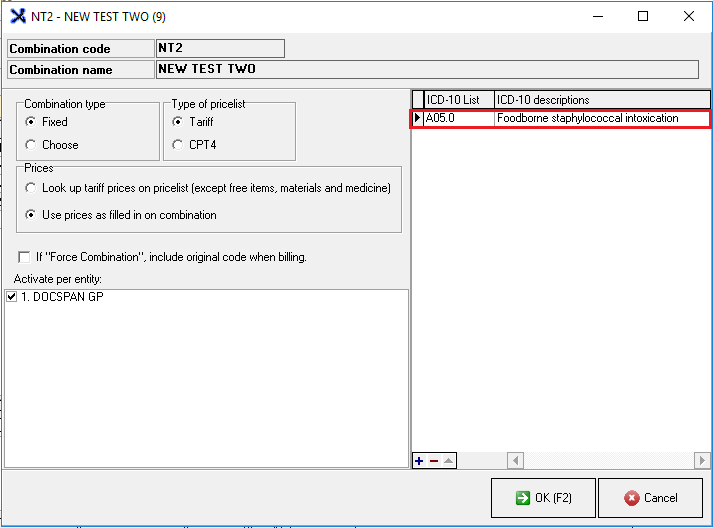This screenshot has height=528, width=713.
Task: Click the Cancel button
Action: coord(651,498)
